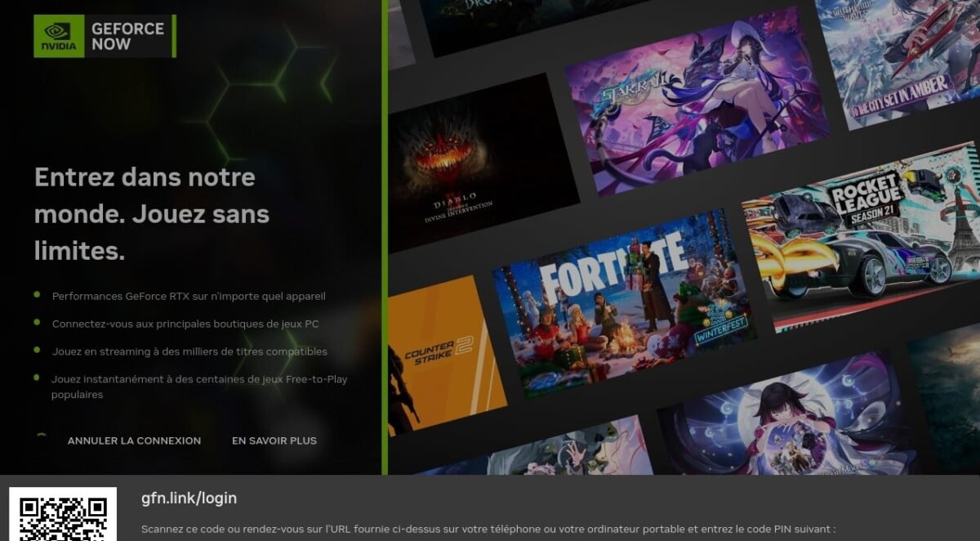980x541 pixels.
Task: Click the NVIDIA GeForce NOW logo
Action: point(105,36)
